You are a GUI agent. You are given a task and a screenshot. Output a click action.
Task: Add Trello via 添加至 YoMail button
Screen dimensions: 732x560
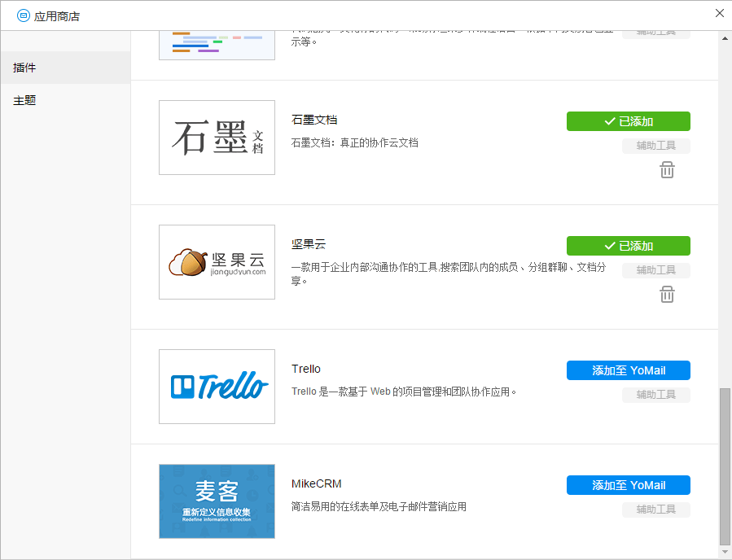[x=629, y=370]
